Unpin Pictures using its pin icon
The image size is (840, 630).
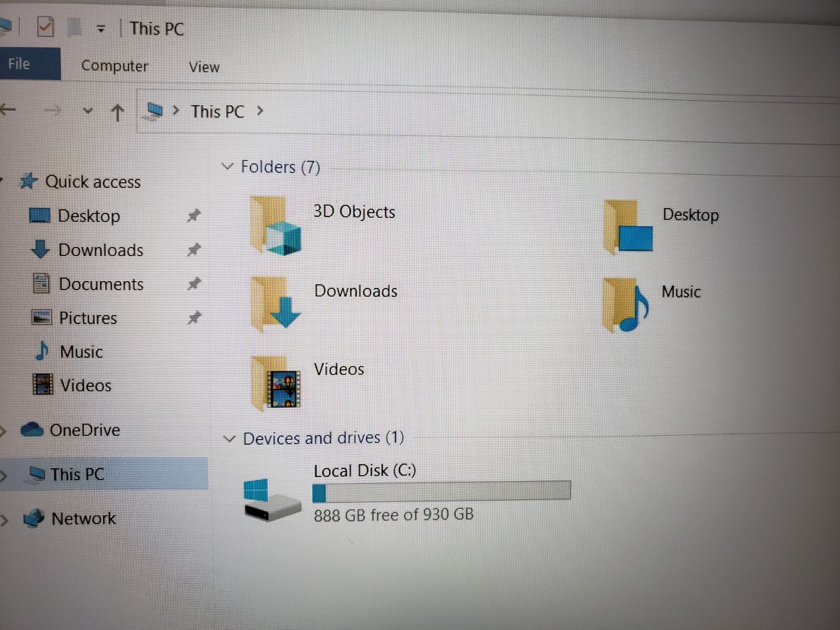click(194, 318)
